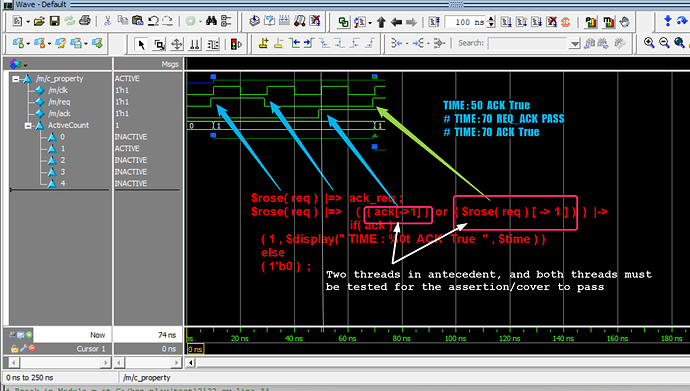Viewport: 690px width, 391px height.
Task: Collapse the ActiveCount tree node
Action: click(28, 126)
